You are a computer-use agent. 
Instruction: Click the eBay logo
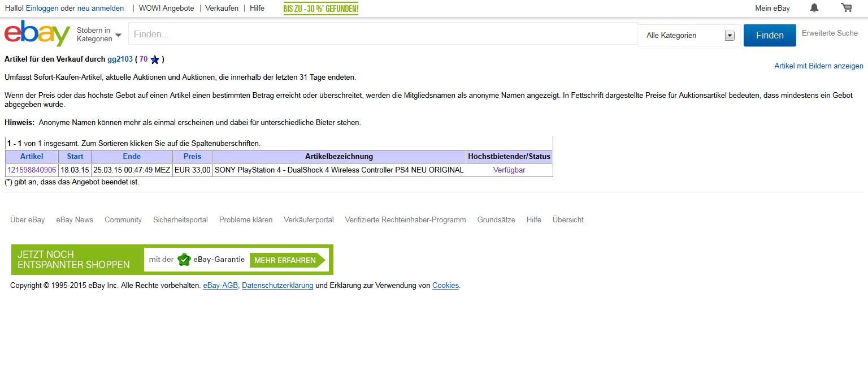click(x=37, y=34)
